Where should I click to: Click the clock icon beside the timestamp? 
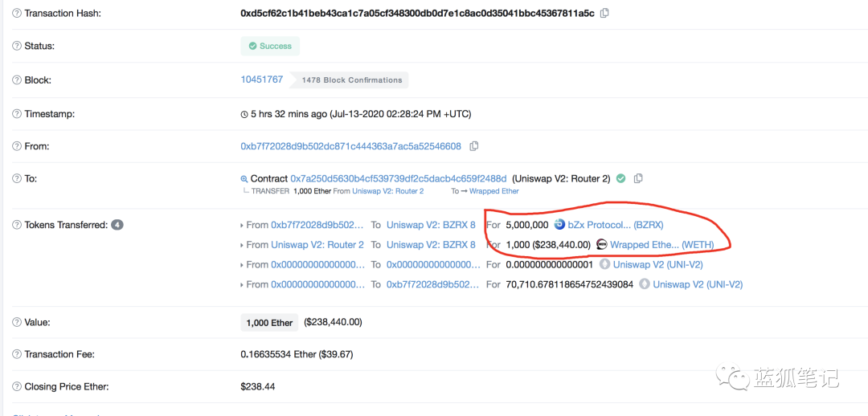coord(244,115)
